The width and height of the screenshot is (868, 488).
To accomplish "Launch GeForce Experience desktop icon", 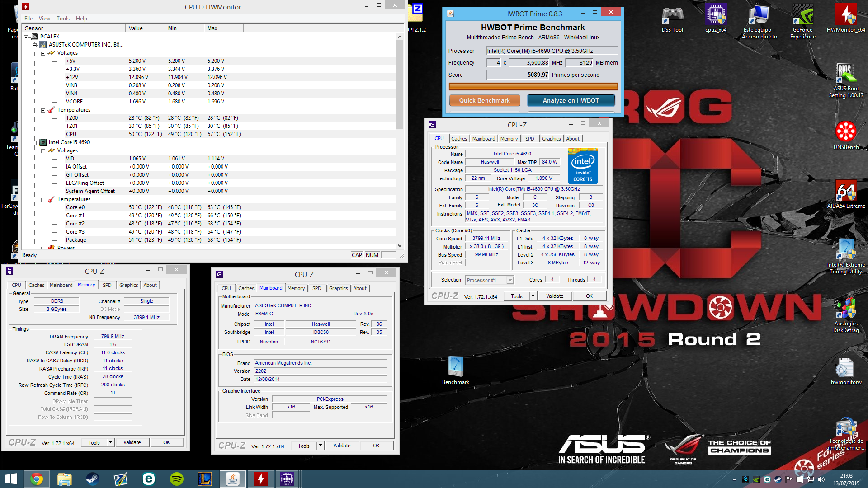I will pyautogui.click(x=802, y=22).
